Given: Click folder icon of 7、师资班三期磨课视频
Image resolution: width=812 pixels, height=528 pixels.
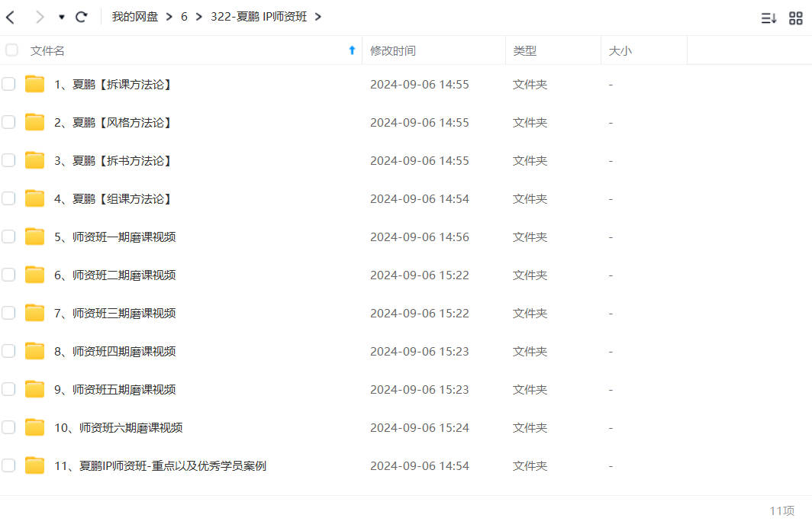Looking at the screenshot, I should coord(34,313).
